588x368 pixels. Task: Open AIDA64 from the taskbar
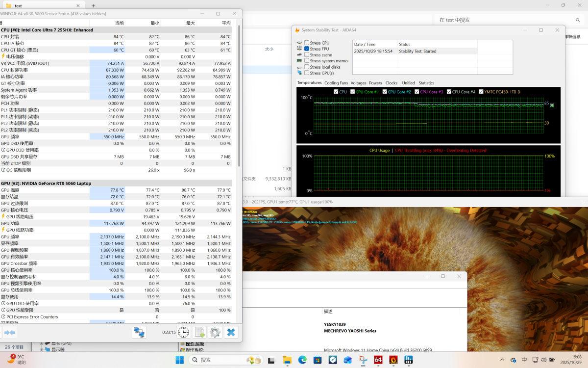pyautogui.click(x=378, y=360)
